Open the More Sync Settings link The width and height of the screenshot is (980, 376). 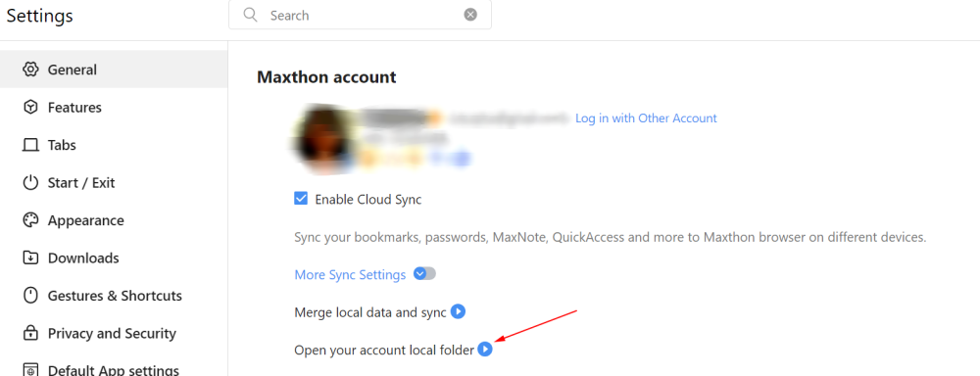tap(350, 275)
